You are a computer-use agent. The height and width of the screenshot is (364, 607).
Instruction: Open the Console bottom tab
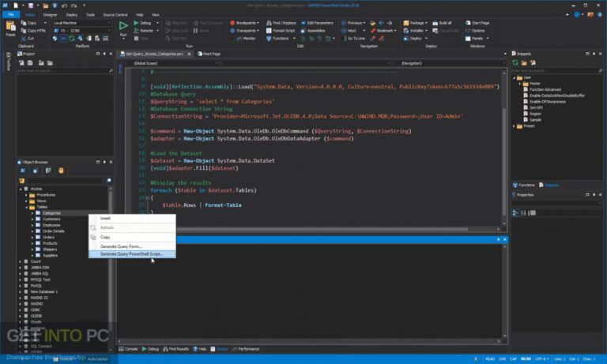point(128,349)
